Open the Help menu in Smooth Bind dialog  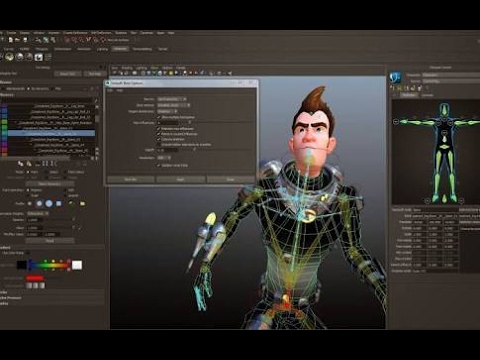[120, 90]
